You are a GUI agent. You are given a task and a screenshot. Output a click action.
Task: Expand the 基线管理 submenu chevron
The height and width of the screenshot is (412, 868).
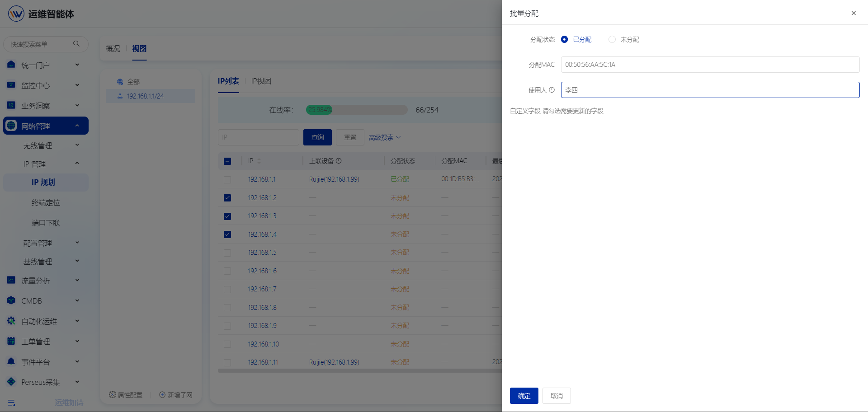pyautogui.click(x=77, y=261)
